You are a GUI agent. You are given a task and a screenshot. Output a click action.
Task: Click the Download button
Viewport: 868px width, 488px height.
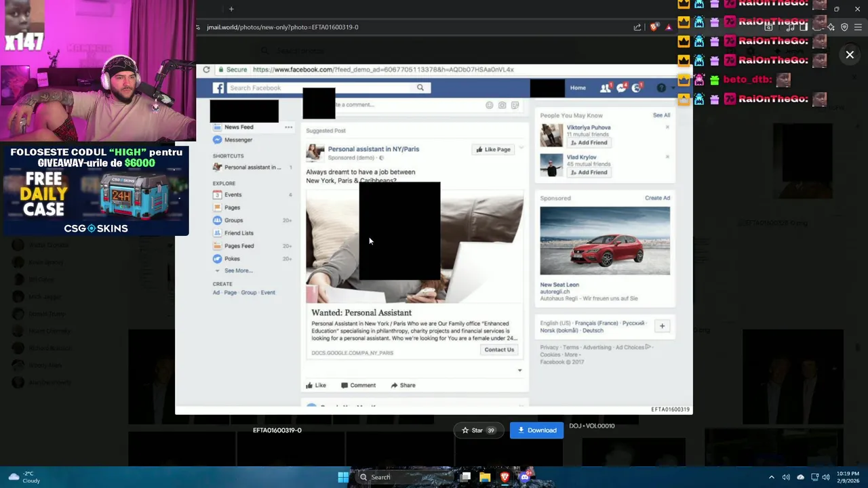536,430
